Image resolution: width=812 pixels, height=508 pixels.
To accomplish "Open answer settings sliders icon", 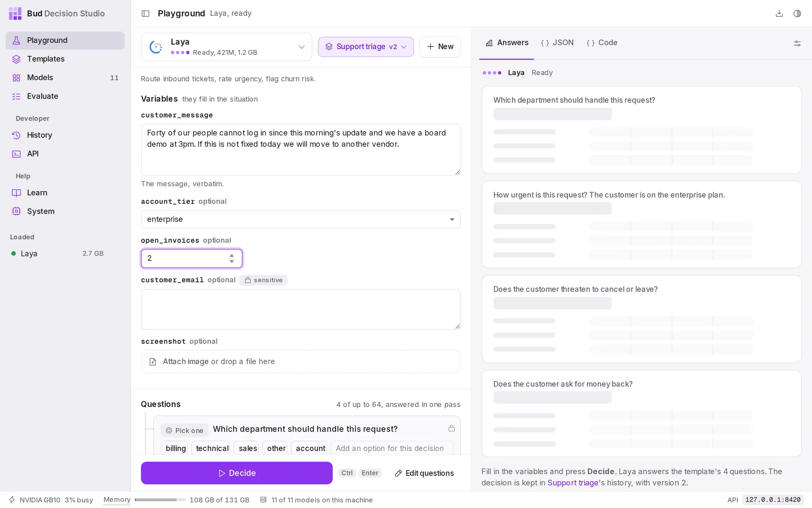I will (x=797, y=43).
